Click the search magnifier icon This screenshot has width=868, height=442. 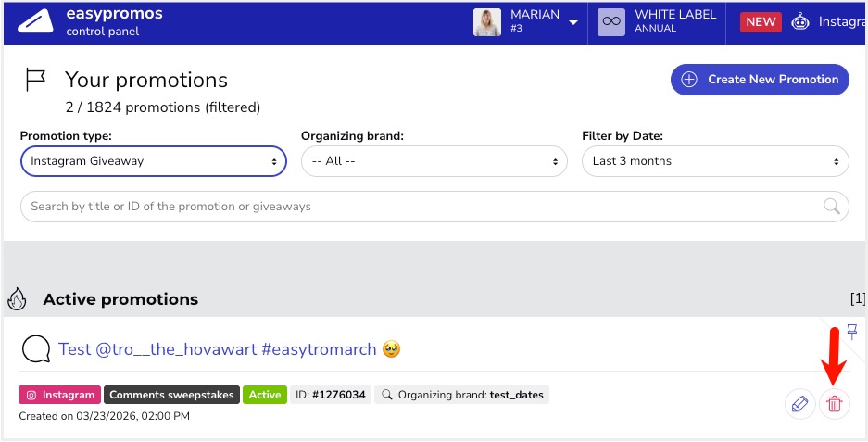click(x=832, y=207)
